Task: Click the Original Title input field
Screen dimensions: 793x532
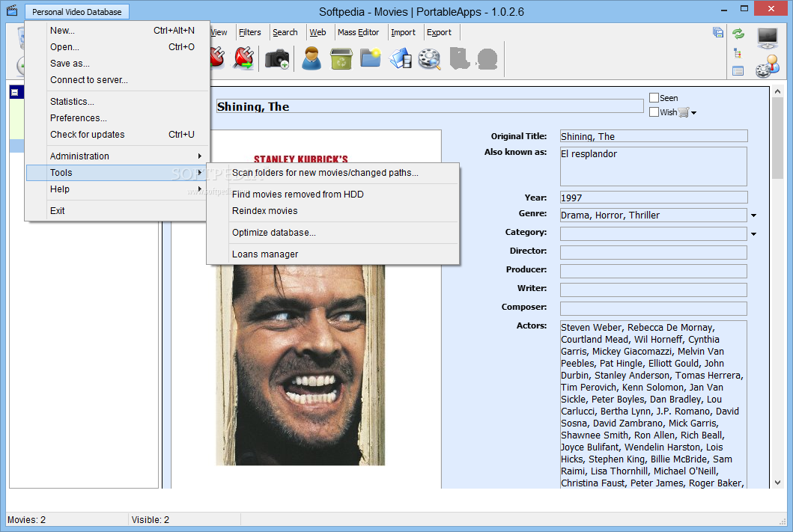Action: coord(654,136)
